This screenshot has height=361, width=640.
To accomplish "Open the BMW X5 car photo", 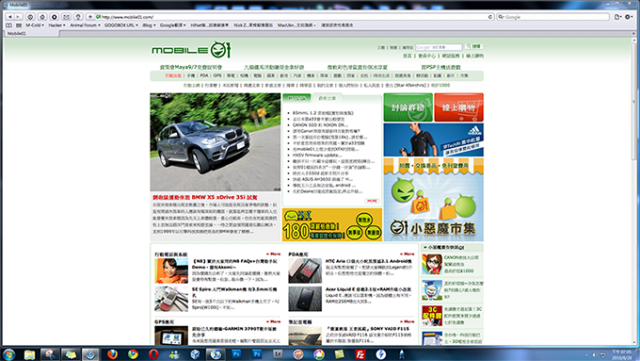I will click(x=215, y=142).
